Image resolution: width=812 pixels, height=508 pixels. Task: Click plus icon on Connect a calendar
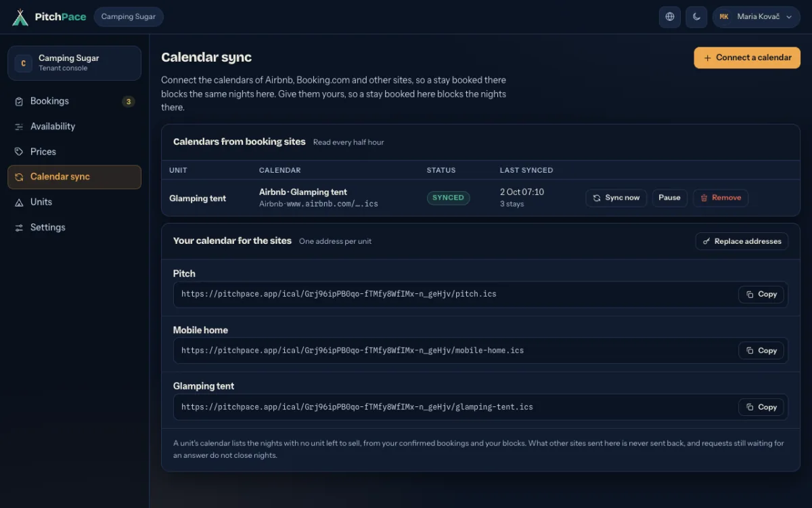708,58
